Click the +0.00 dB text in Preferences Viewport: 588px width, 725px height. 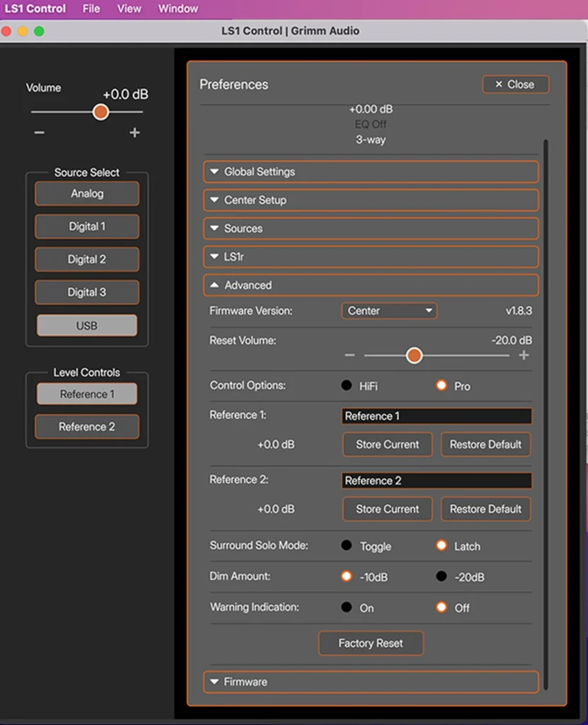point(371,109)
